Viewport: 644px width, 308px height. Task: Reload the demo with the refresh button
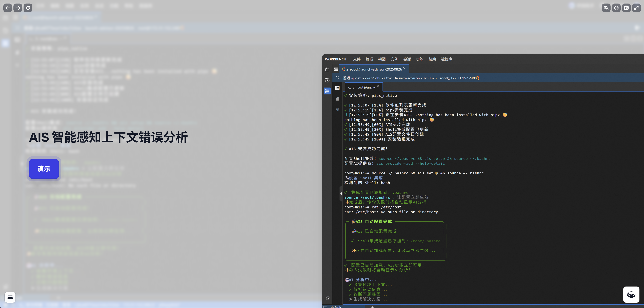[x=28, y=8]
